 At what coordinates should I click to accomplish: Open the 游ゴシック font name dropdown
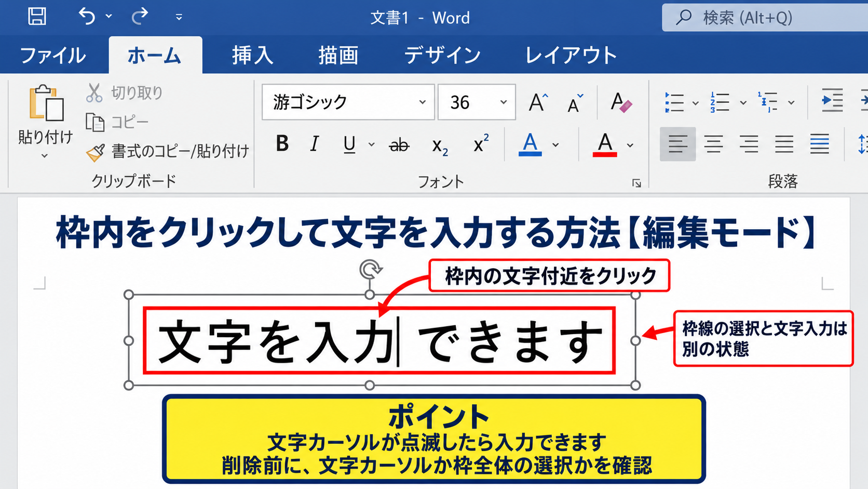423,102
